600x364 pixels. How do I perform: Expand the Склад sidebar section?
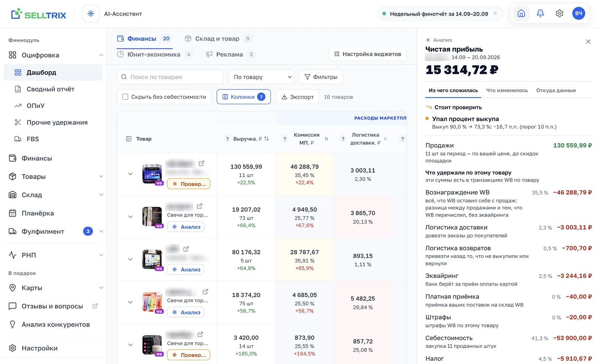click(101, 195)
